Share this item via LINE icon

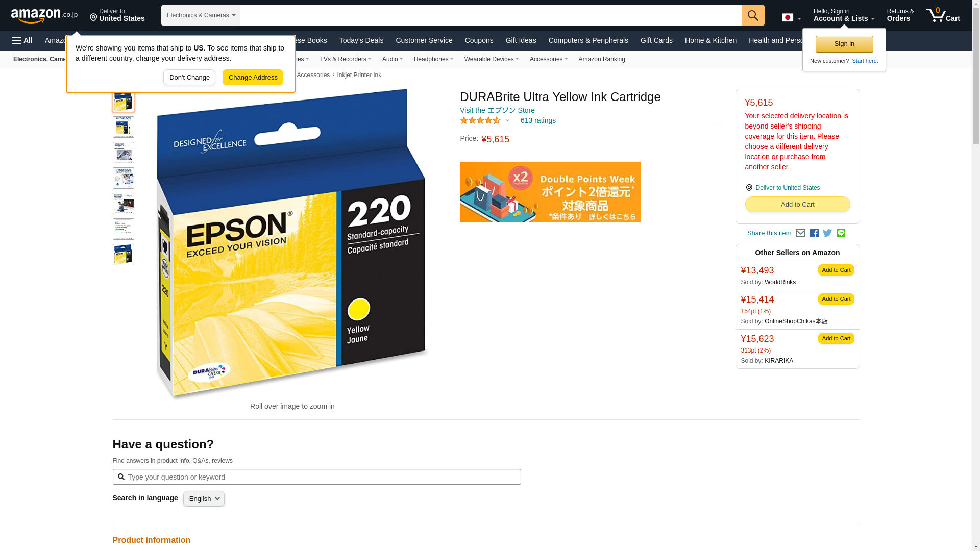click(x=841, y=233)
